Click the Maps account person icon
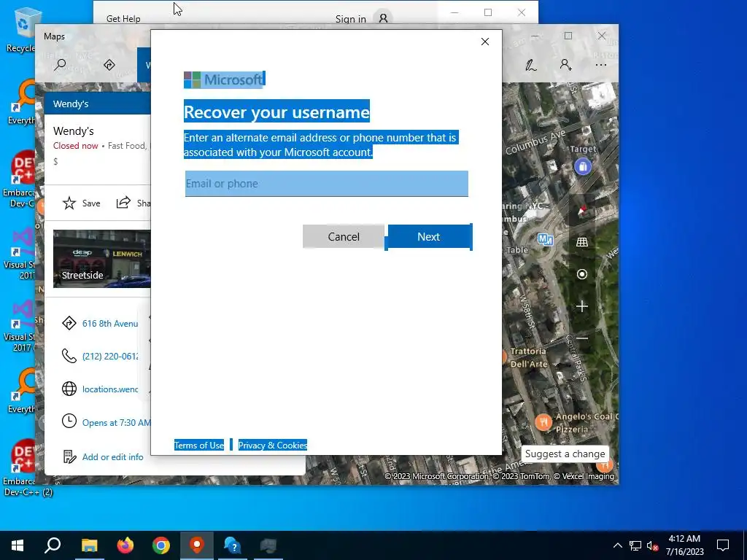747x560 pixels. click(565, 65)
